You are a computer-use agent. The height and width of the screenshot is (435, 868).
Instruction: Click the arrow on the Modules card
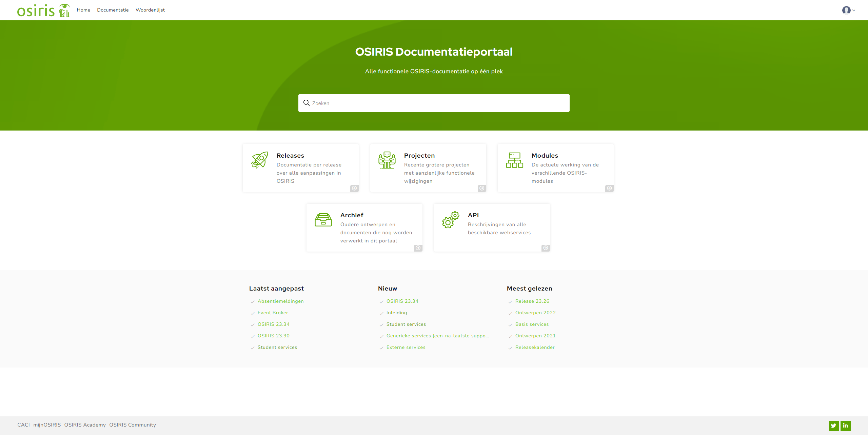tap(609, 188)
